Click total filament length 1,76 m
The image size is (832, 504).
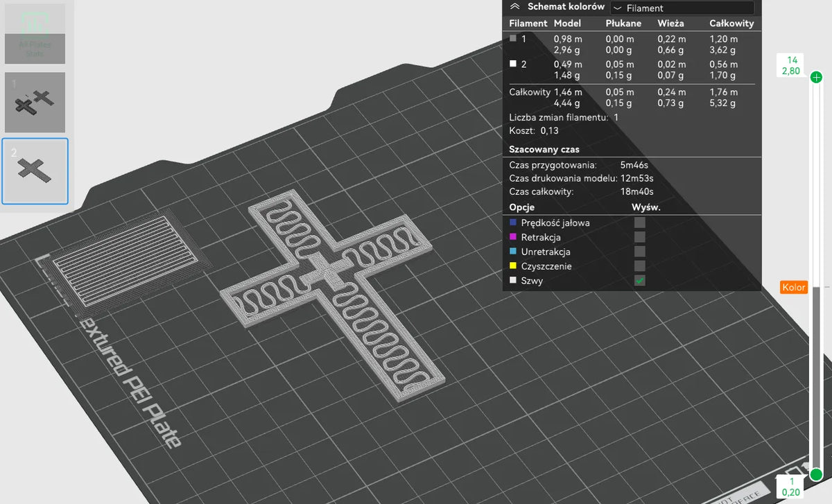(x=723, y=92)
